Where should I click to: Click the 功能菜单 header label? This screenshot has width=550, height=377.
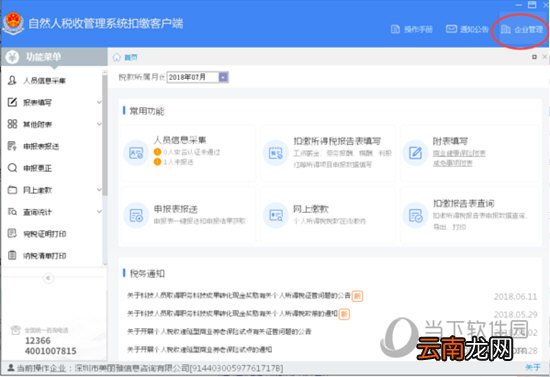[x=43, y=57]
